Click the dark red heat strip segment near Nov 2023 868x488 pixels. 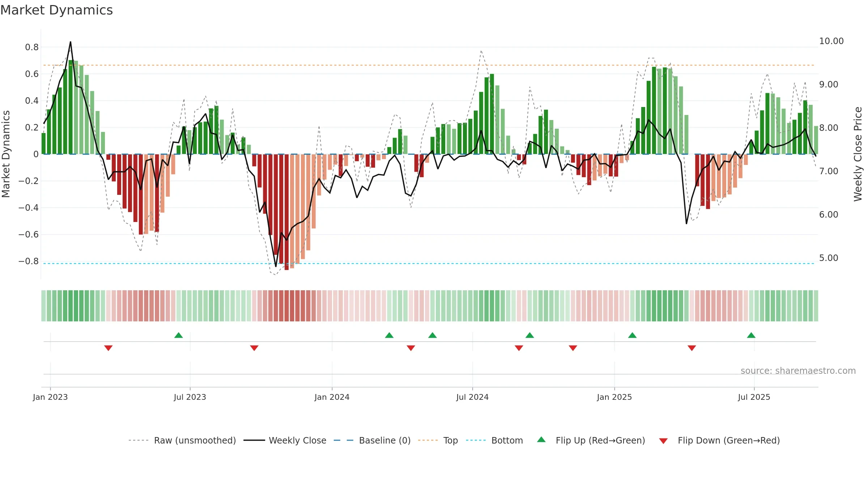click(286, 306)
